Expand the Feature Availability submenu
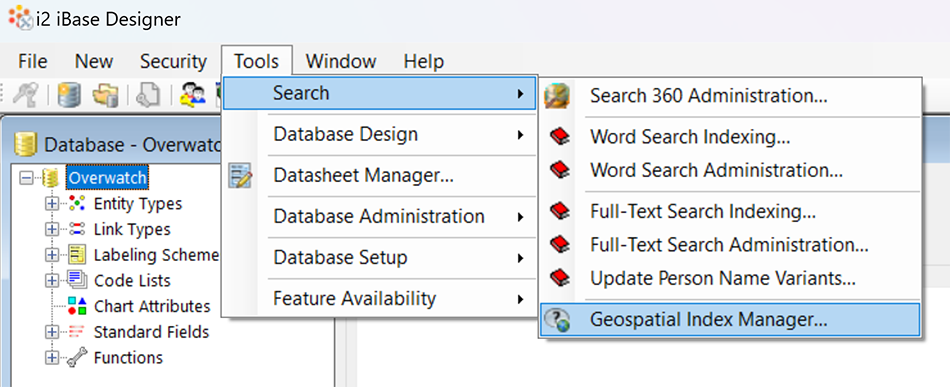 click(379, 299)
